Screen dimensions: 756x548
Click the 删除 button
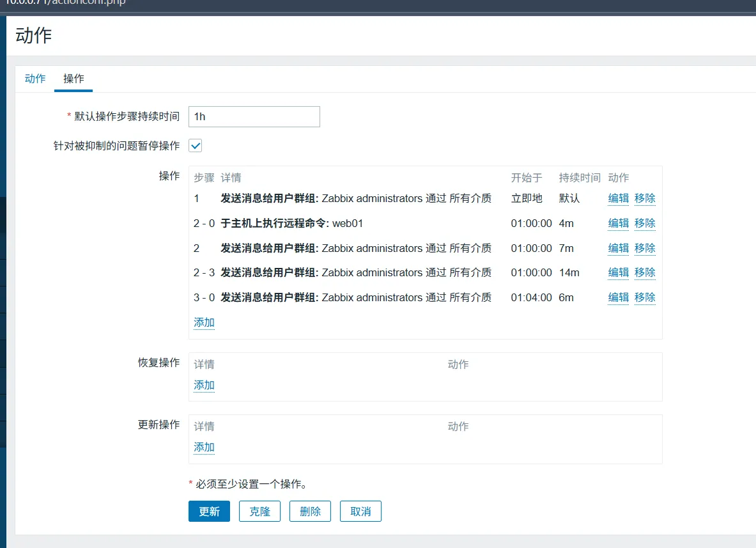(x=310, y=512)
